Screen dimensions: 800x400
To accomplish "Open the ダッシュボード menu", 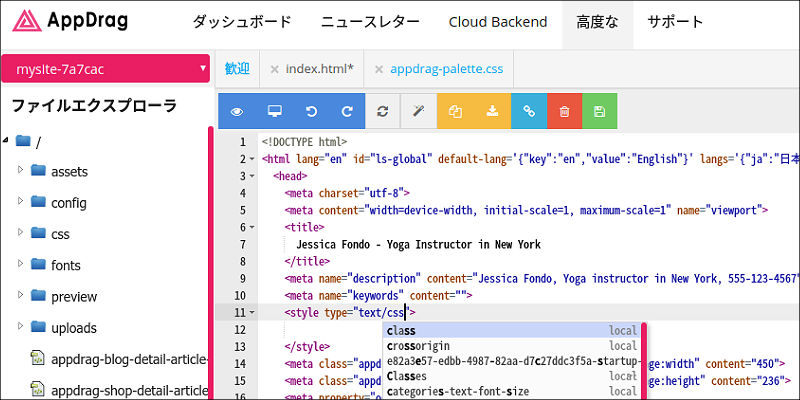I will [242, 22].
